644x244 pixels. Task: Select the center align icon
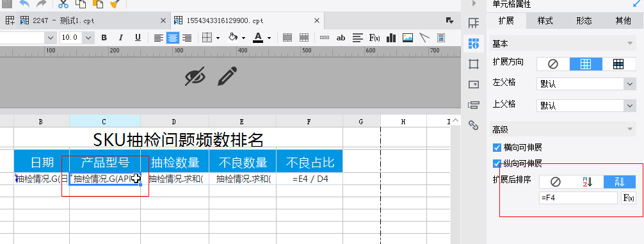coord(173,38)
